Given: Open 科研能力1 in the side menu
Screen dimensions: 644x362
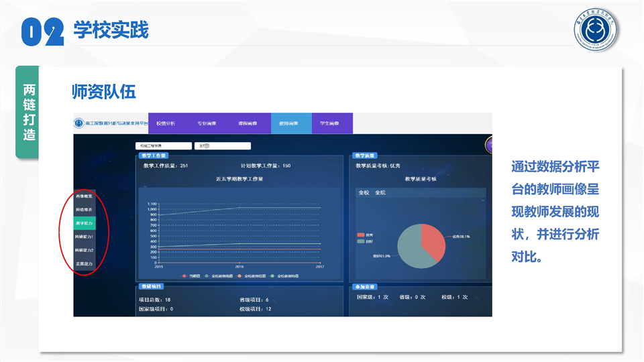Looking at the screenshot, I should coord(85,237).
